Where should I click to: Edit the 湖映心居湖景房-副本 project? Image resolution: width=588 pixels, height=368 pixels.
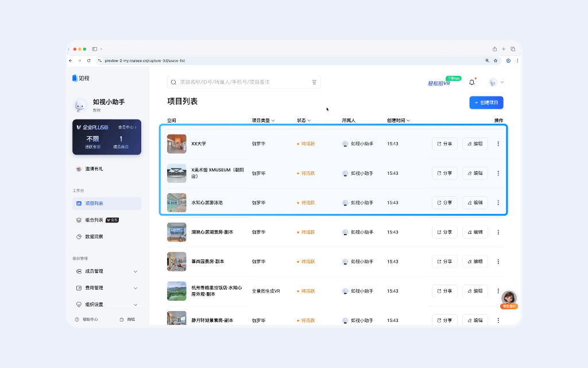475,232
